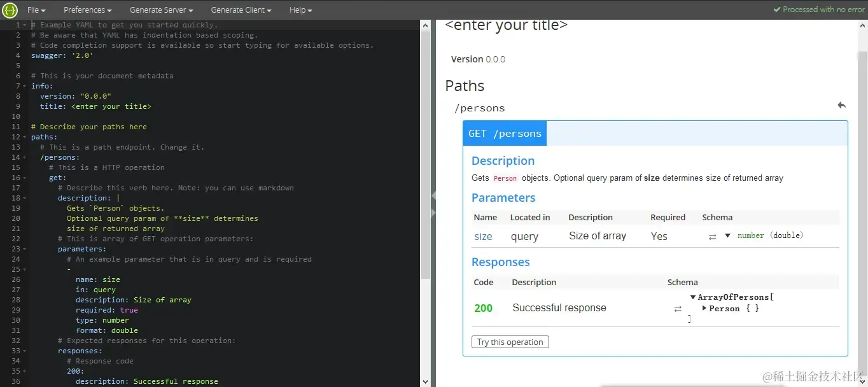This screenshot has height=387, width=868.
Task: Open the Help menu
Action: [x=300, y=10]
